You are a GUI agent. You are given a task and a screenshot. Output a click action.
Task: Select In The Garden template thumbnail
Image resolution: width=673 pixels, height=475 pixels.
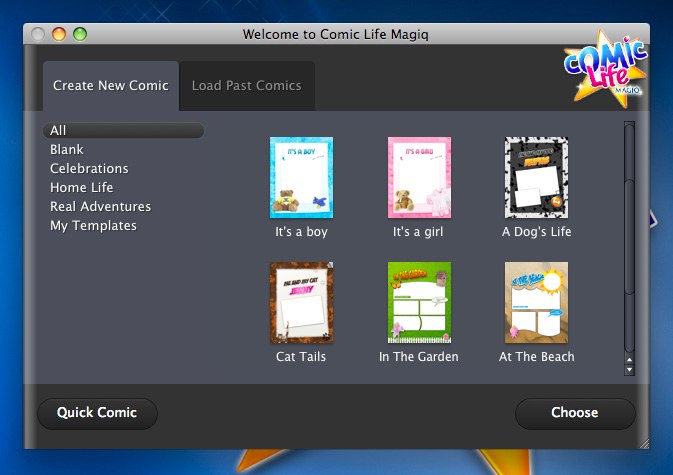(419, 303)
